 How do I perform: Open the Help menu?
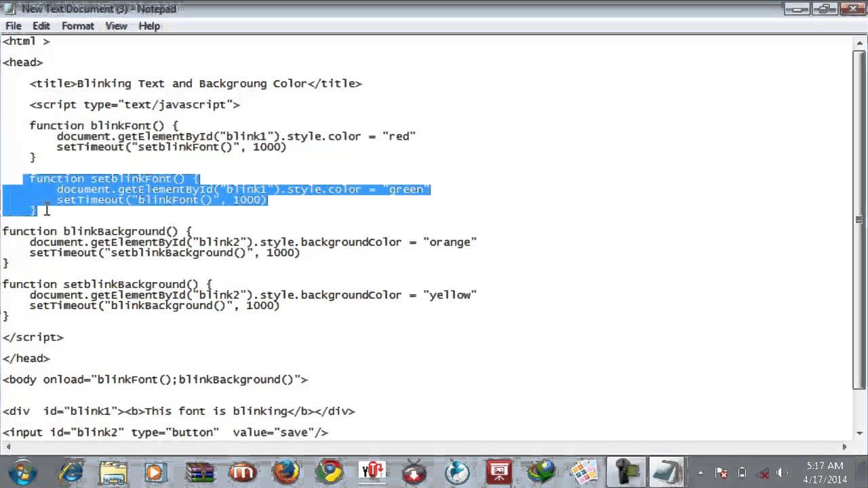[x=149, y=26]
